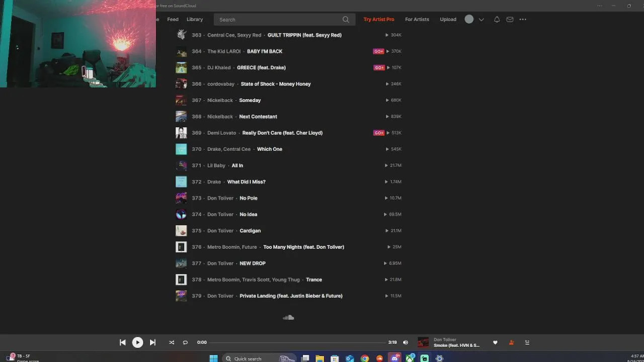644x362 pixels.
Task: Open the profile avatar
Action: pyautogui.click(x=469, y=19)
